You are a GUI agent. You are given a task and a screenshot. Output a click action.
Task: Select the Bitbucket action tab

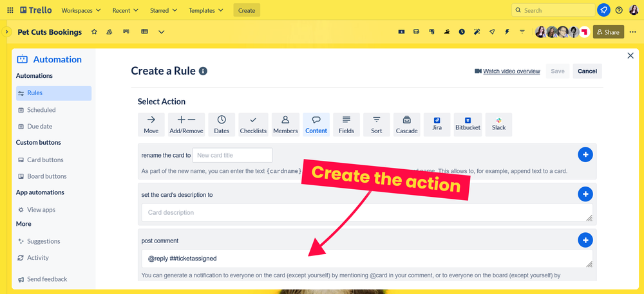pyautogui.click(x=468, y=125)
